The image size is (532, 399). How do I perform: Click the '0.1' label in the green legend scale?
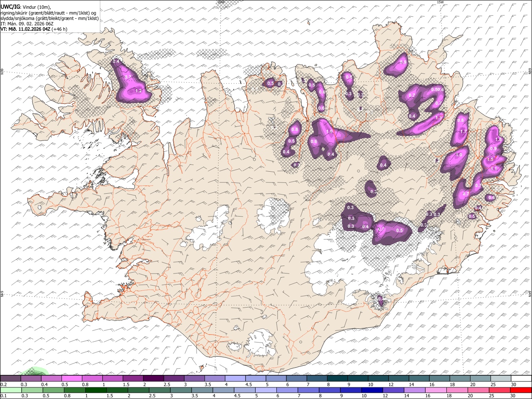coord(3,396)
